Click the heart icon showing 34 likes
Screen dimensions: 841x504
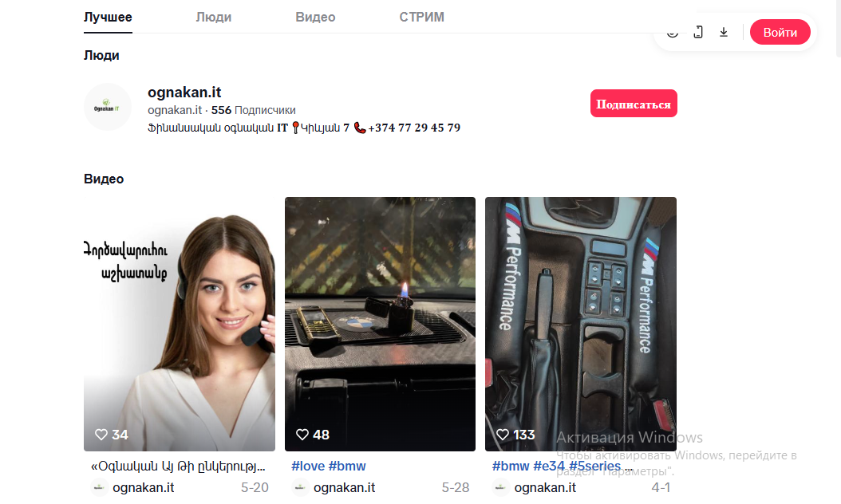(x=101, y=435)
